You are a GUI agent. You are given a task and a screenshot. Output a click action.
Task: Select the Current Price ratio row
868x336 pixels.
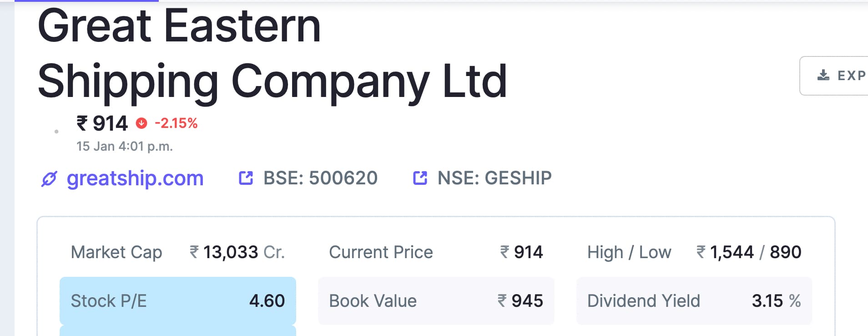tap(436, 252)
